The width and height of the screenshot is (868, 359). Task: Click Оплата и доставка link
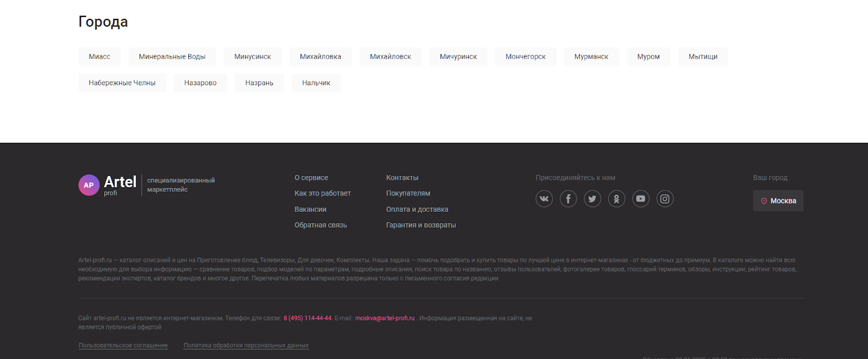[417, 209]
